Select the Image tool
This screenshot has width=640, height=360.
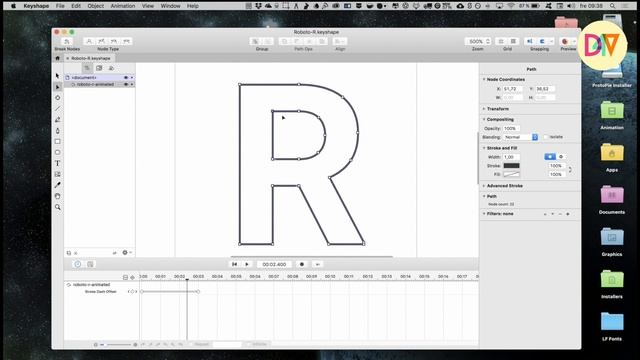pyautogui.click(x=58, y=174)
